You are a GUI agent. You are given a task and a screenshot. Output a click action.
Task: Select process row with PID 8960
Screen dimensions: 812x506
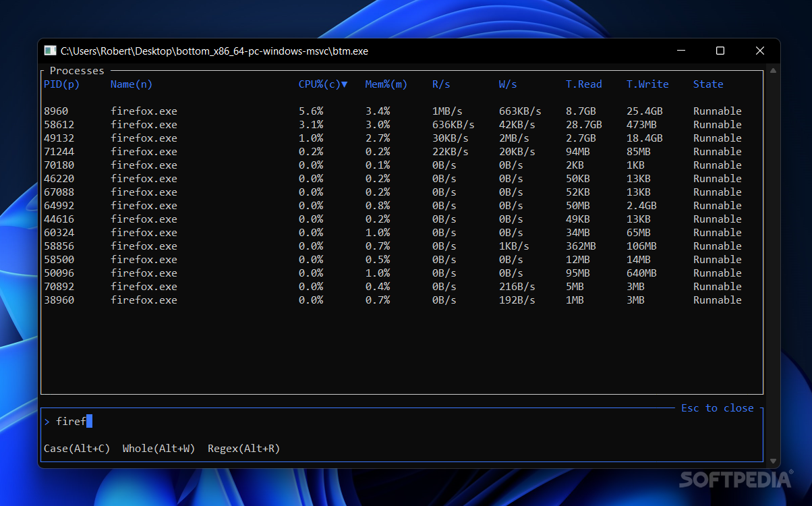click(402, 111)
